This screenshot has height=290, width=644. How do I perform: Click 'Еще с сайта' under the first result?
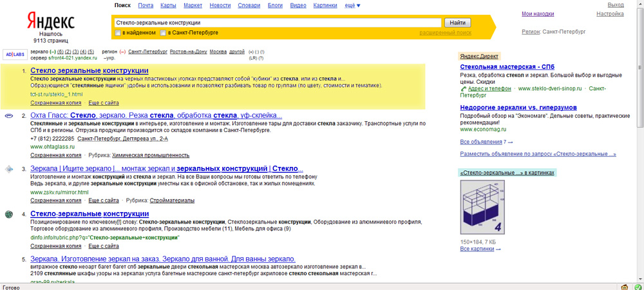(x=104, y=102)
